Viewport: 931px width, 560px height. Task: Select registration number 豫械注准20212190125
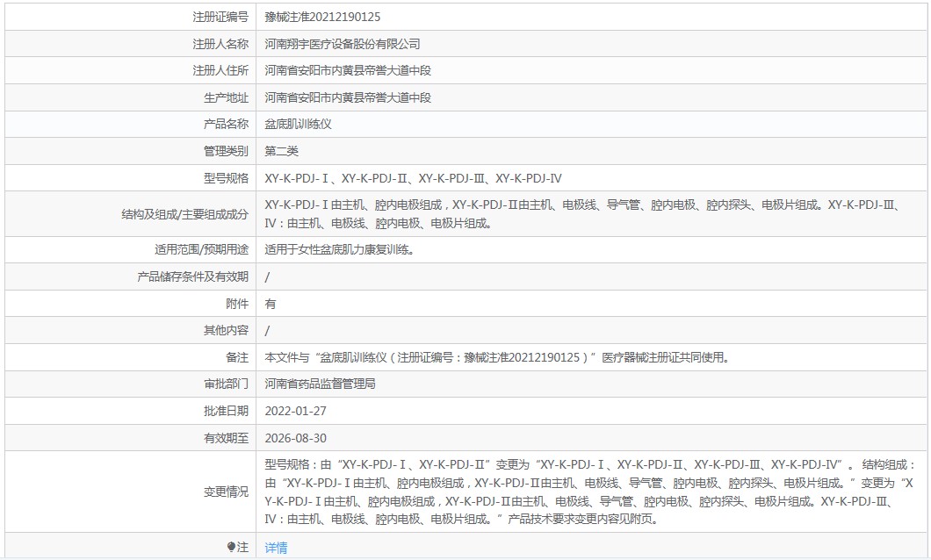coord(322,17)
